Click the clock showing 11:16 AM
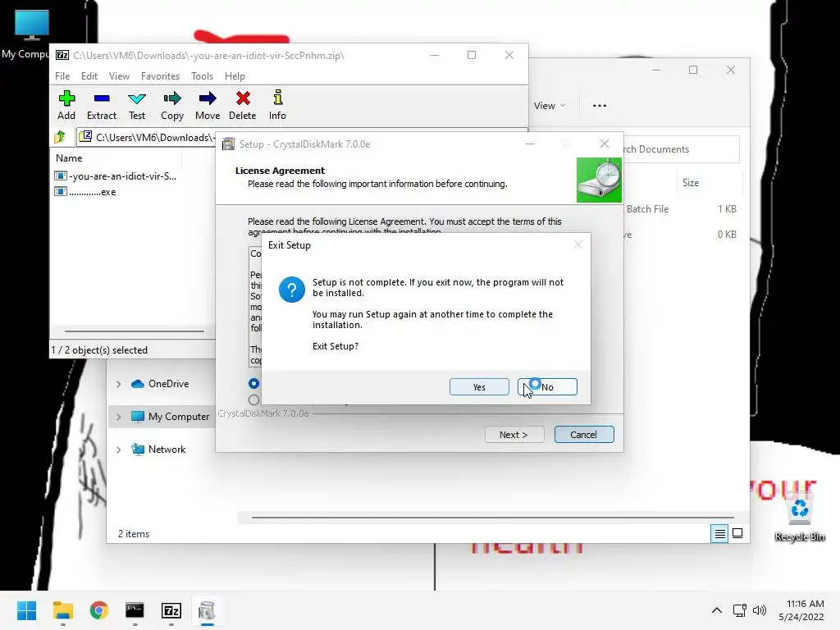Image resolution: width=840 pixels, height=630 pixels. (x=806, y=604)
